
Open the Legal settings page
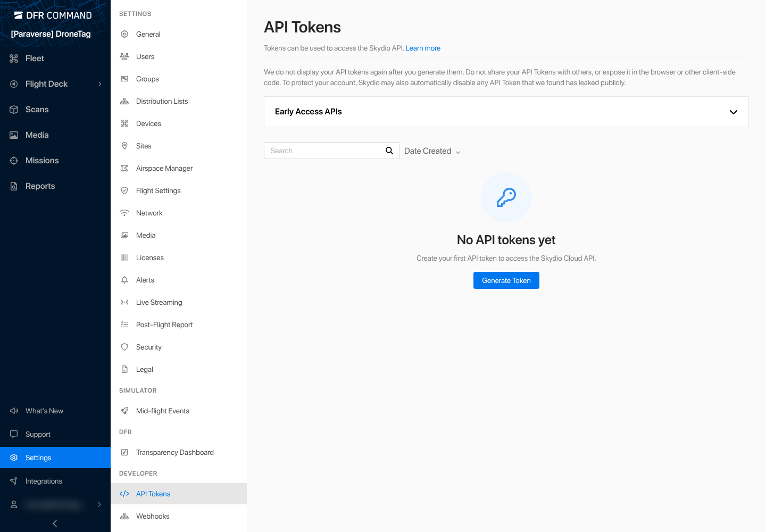pyautogui.click(x=179, y=369)
